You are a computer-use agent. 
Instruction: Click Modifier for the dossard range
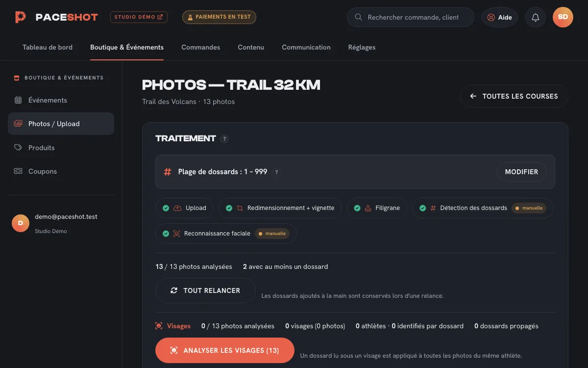click(522, 172)
